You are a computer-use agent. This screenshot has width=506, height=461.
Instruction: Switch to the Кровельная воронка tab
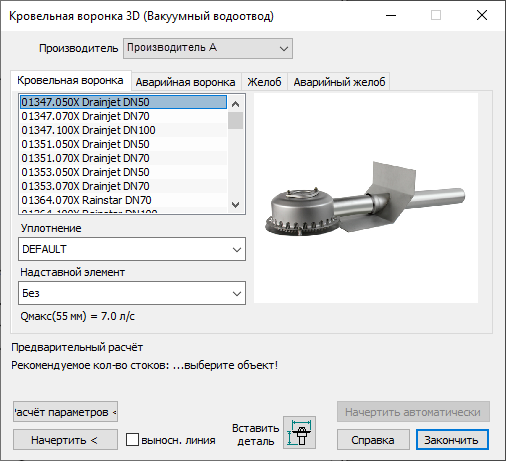pos(70,80)
